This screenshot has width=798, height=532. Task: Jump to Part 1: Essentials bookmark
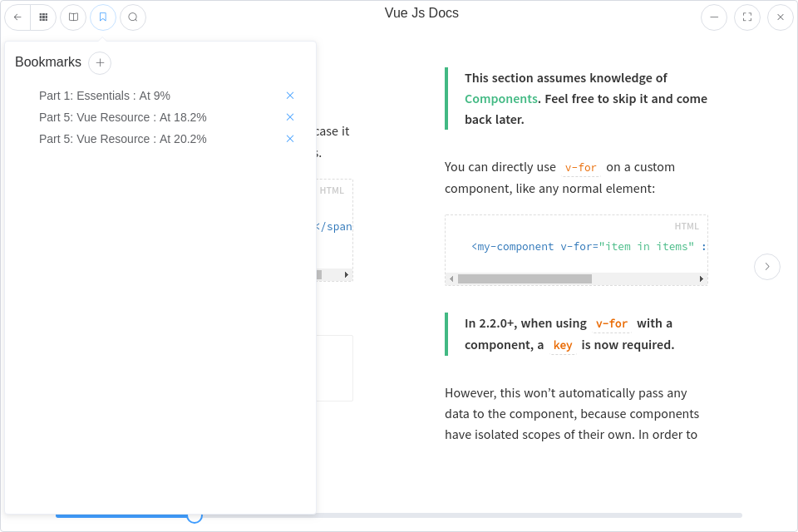105,96
